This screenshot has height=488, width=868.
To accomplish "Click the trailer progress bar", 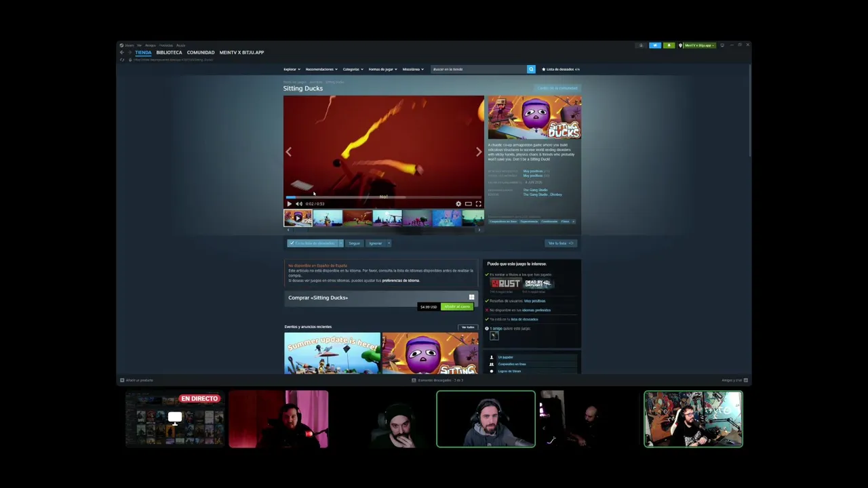I will (384, 197).
